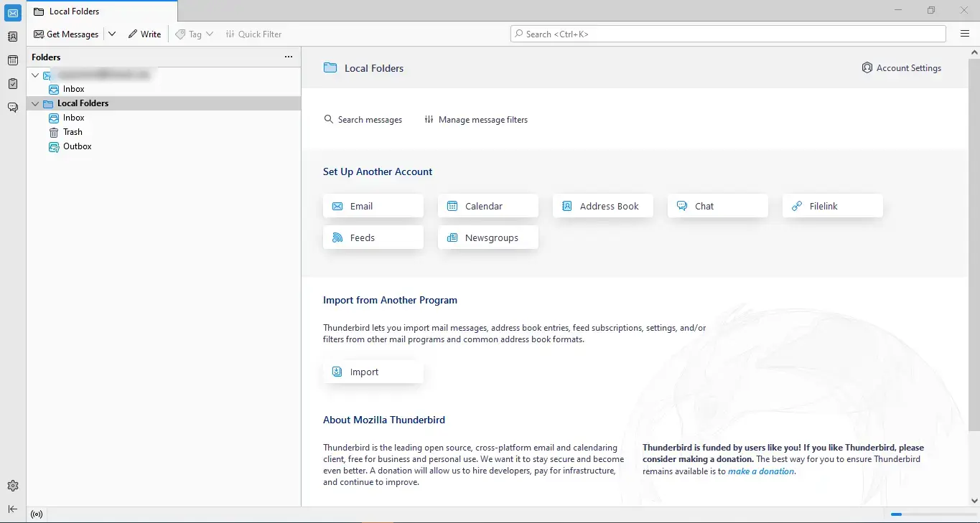
Task: Toggle the Quick Filter bar
Action: (x=253, y=34)
